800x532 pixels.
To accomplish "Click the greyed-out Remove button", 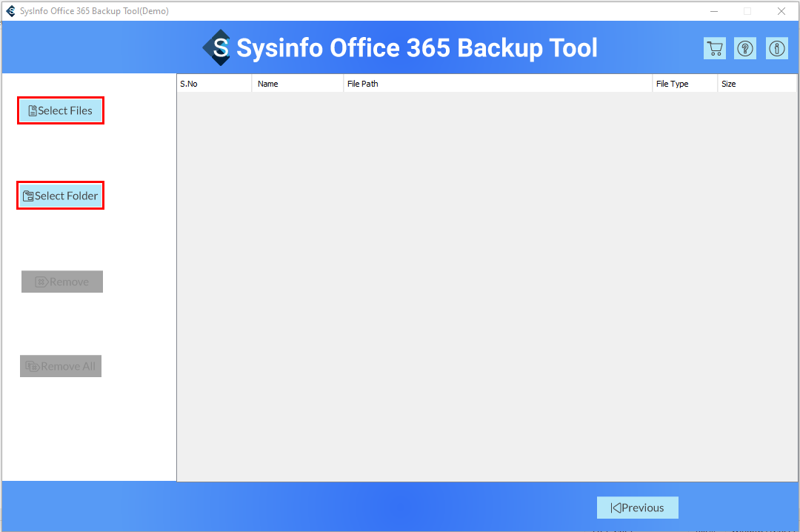I will click(x=62, y=282).
